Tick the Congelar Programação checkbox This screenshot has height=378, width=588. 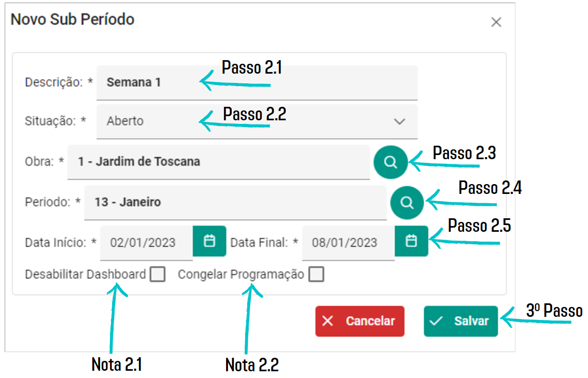[x=316, y=274]
